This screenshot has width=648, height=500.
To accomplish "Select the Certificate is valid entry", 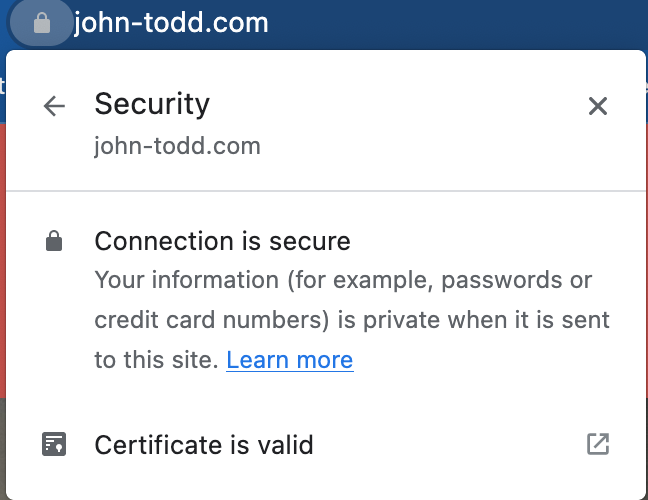I will 204,444.
